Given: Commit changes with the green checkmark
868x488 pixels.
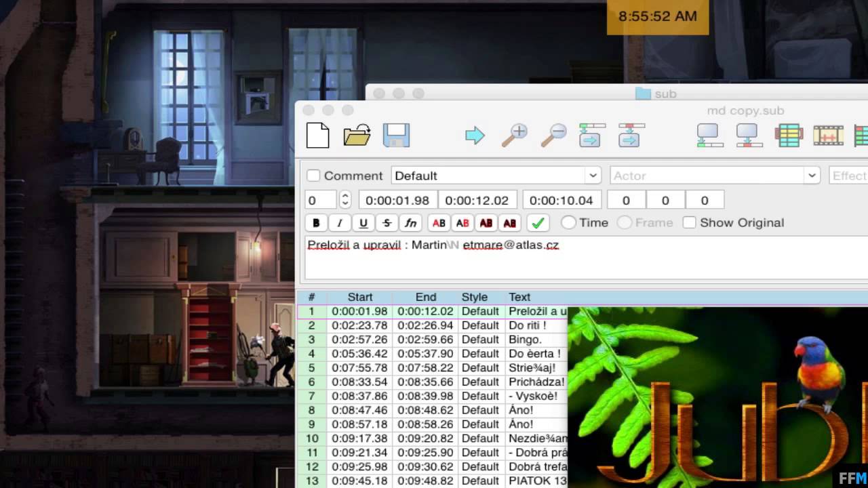Looking at the screenshot, I should coord(538,223).
